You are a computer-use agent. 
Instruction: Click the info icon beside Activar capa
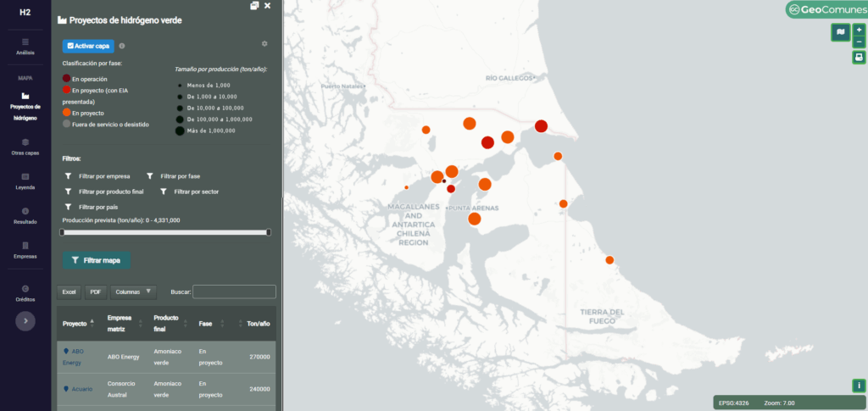[122, 47]
